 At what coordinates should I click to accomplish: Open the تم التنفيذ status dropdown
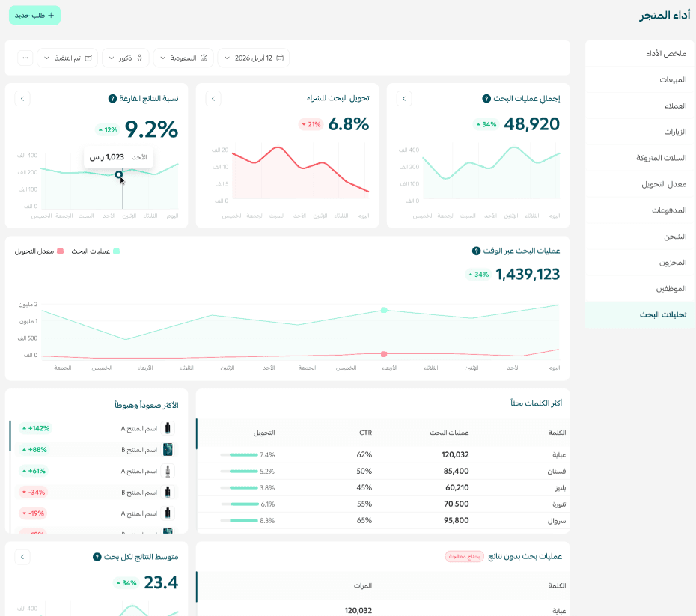(67, 58)
